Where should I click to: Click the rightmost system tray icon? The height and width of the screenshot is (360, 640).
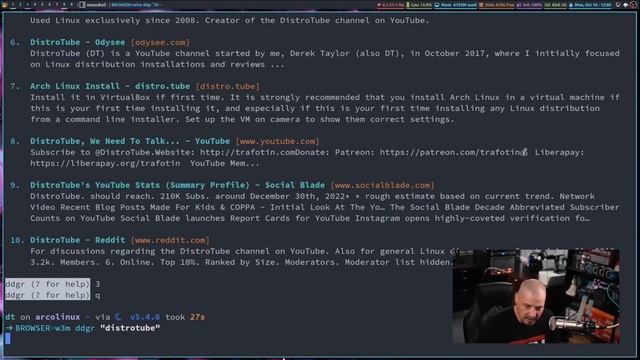tap(633, 5)
